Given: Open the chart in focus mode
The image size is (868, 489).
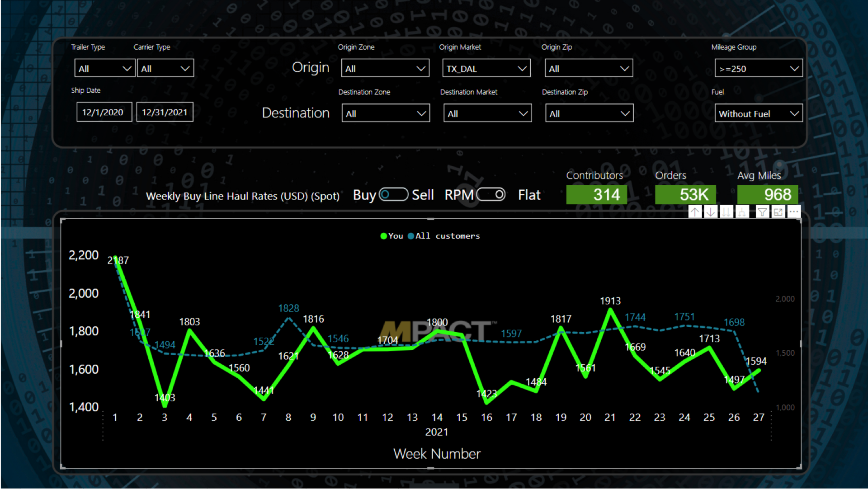Looking at the screenshot, I should click(778, 212).
